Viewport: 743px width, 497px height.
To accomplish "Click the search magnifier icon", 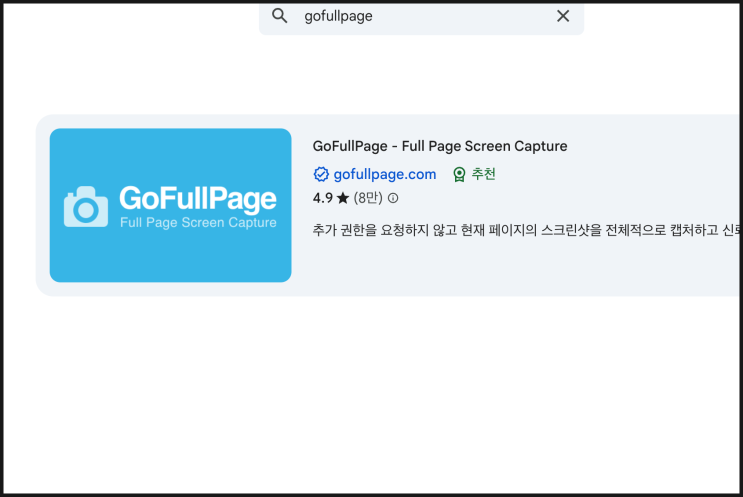I will tap(280, 16).
